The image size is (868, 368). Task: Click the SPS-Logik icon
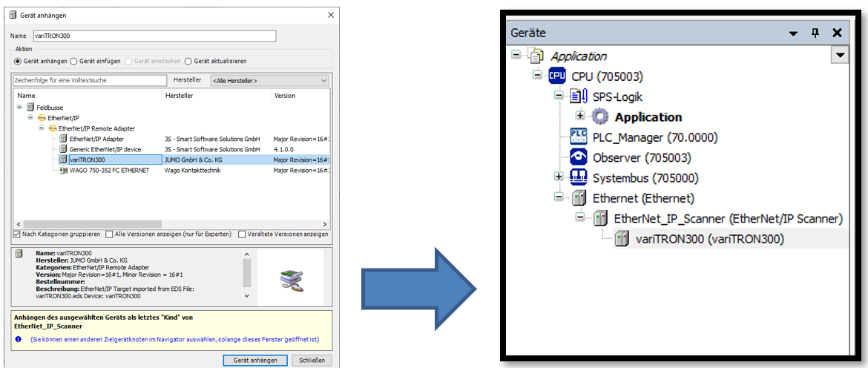pyautogui.click(x=578, y=96)
